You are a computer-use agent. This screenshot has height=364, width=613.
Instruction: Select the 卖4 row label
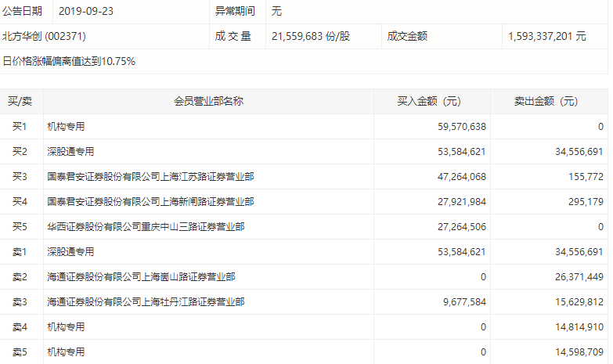click(x=20, y=327)
